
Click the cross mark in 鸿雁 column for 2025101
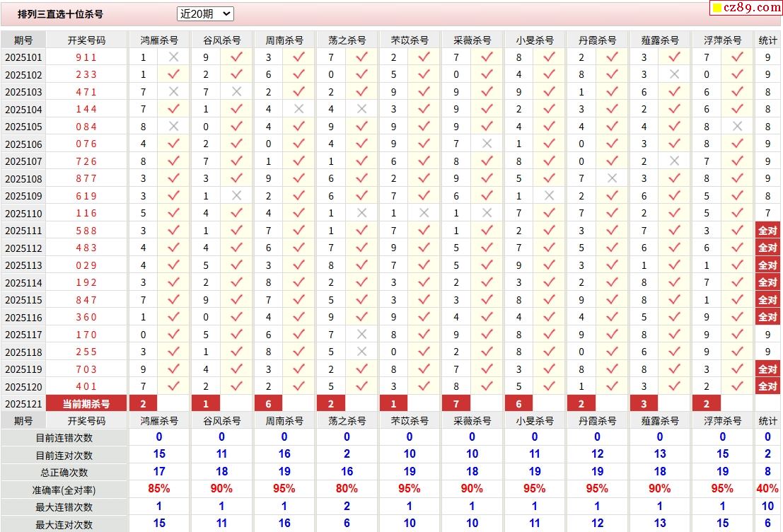tap(173, 57)
